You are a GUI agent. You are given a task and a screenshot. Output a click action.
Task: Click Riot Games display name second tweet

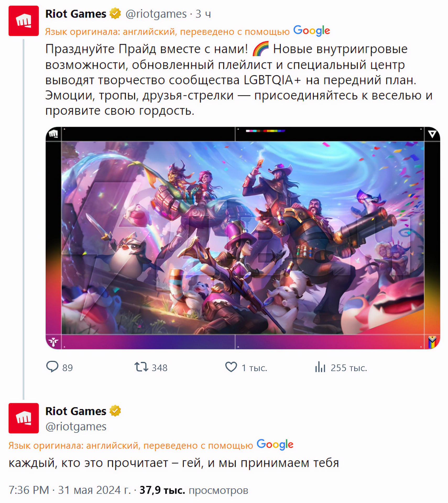76,411
